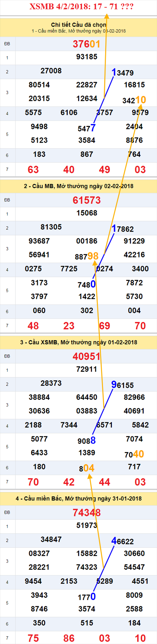This screenshot has height=644, width=157.
Task: Select red number 10 in 31-01-2018 table
Action: click(140, 638)
